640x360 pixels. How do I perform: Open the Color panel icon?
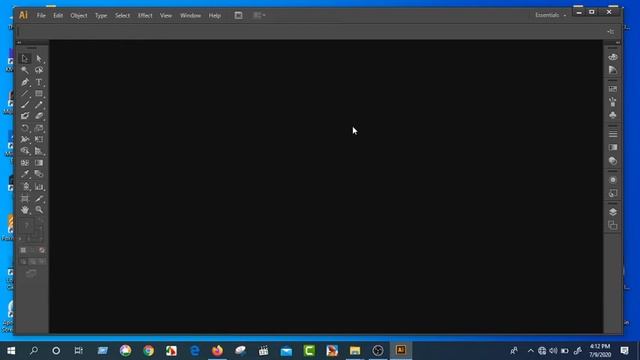tap(613, 57)
